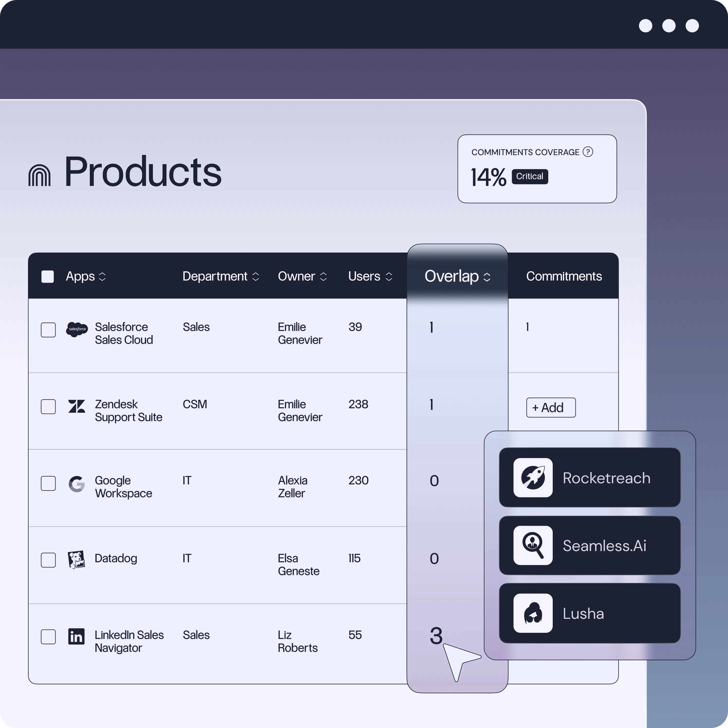Click the Commitments column header
728x728 pixels.
coord(564,276)
